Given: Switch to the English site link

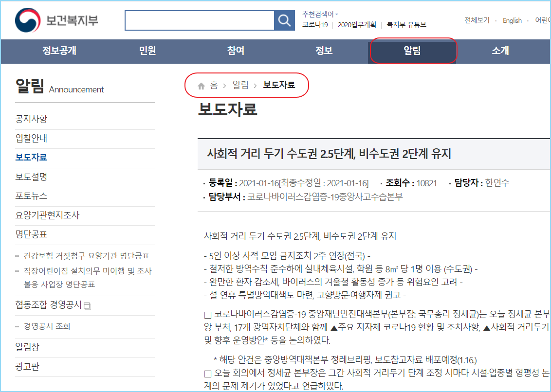Looking at the screenshot, I should [513, 20].
